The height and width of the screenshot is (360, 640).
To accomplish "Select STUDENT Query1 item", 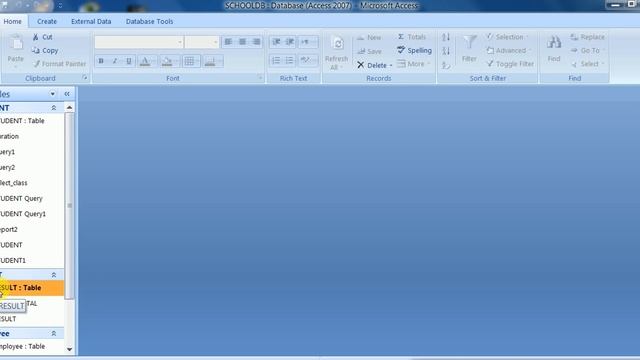I will [x=32, y=214].
